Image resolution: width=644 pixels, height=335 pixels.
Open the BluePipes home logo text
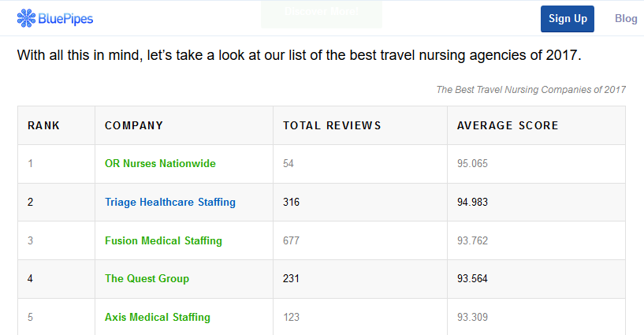pyautogui.click(x=65, y=19)
